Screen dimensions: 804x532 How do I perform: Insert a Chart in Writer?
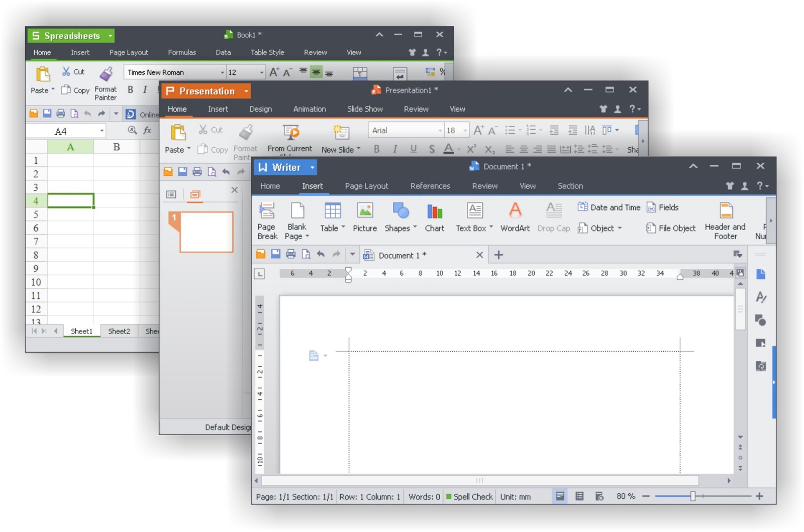click(x=435, y=217)
